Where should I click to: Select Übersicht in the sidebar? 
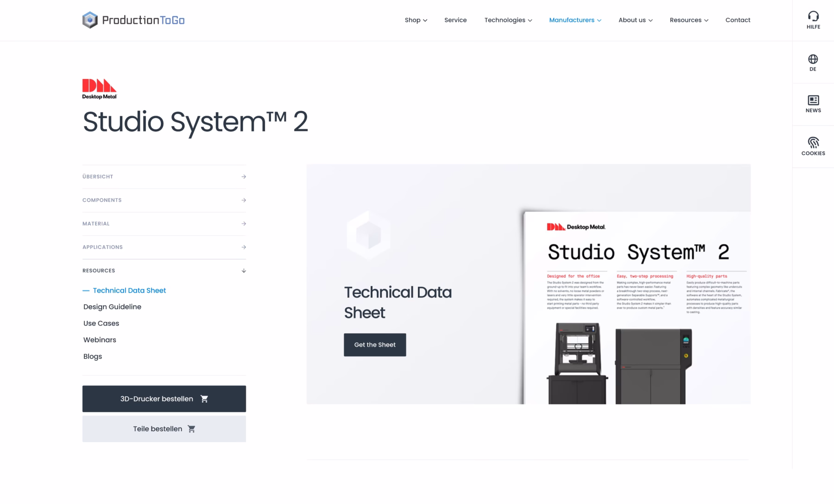pyautogui.click(x=164, y=176)
